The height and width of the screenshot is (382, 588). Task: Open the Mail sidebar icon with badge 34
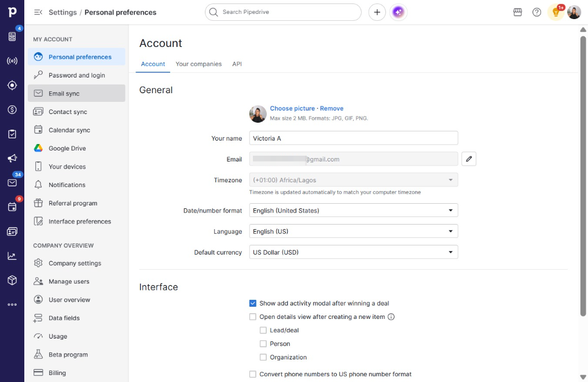(x=12, y=182)
